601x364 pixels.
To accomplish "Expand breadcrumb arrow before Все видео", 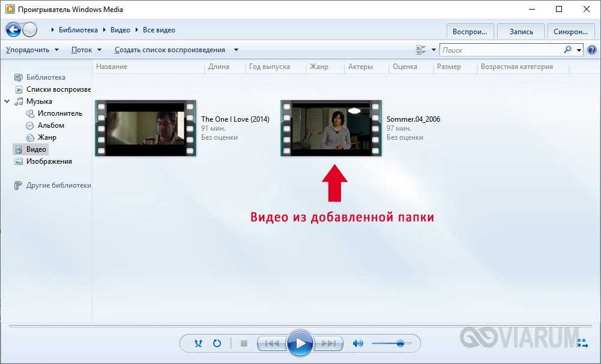I will 137,30.
